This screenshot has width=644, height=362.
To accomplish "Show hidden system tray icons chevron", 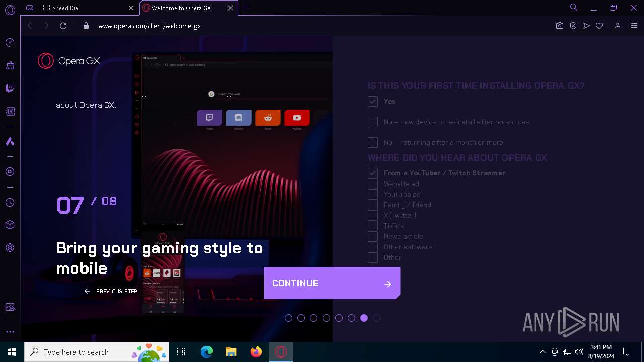I will tap(542, 352).
